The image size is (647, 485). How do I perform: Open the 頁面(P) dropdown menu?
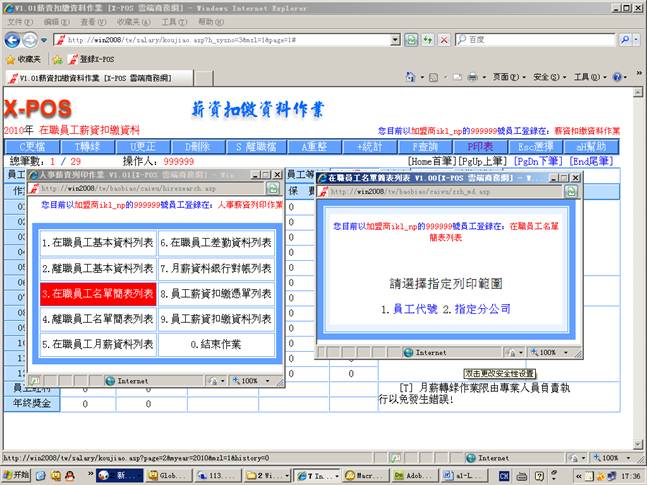coord(506,77)
